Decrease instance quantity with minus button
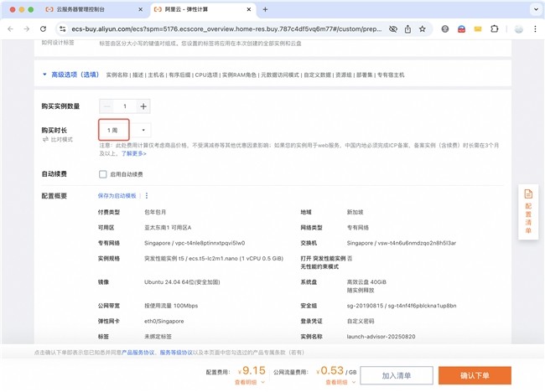 (106, 106)
